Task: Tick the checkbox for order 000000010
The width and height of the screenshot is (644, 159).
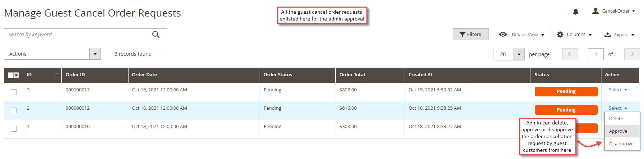Action: coord(14,129)
